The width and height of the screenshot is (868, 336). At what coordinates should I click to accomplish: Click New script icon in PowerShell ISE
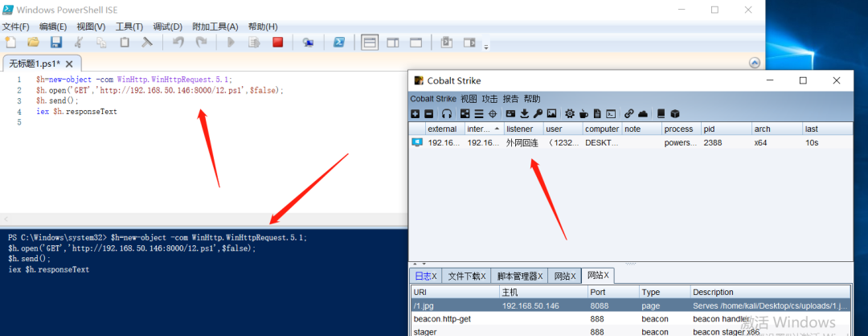pyautogui.click(x=10, y=42)
